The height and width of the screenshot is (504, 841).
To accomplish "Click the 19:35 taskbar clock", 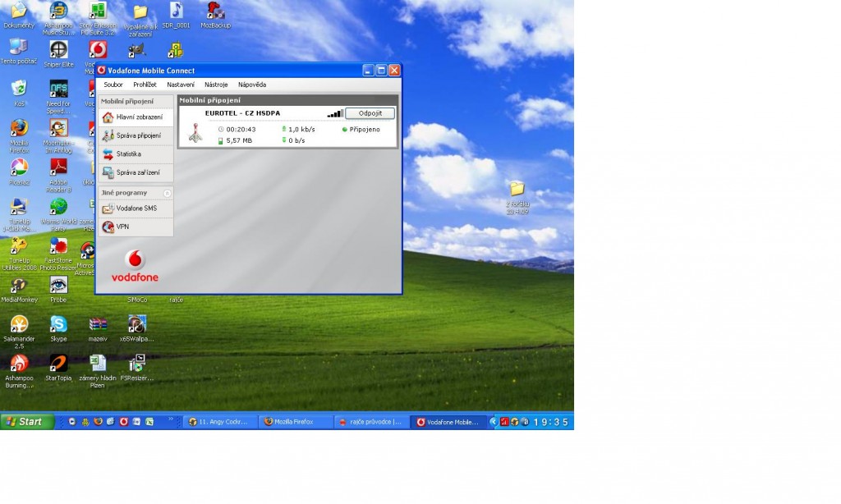I will (550, 423).
